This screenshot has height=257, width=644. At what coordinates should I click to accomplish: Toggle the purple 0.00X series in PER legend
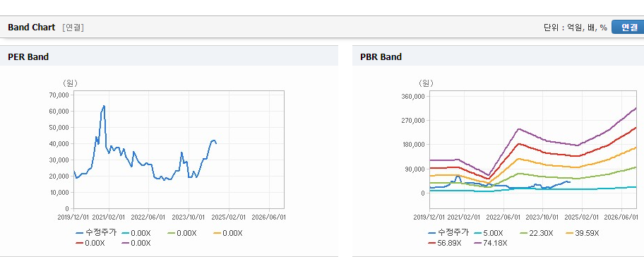[x=136, y=243]
